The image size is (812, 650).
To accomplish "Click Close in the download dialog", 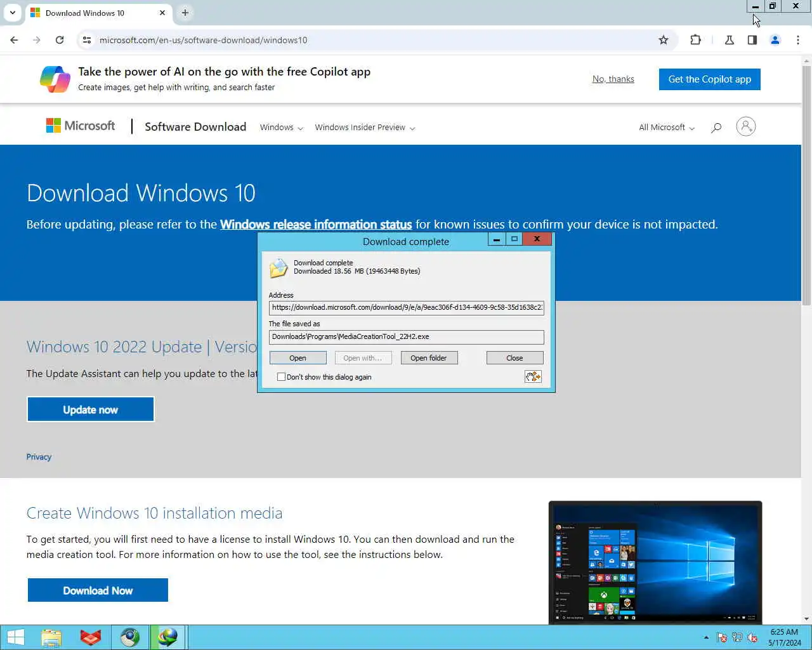I will point(514,358).
